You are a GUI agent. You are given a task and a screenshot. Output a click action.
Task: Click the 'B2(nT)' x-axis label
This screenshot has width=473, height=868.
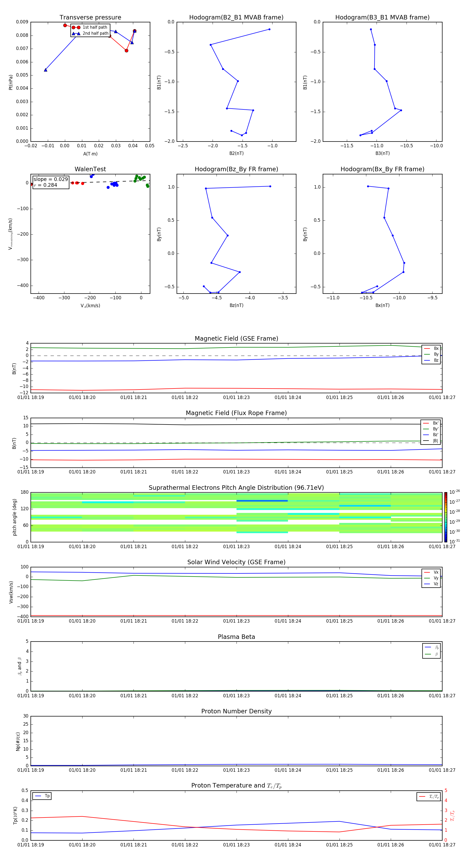(236, 153)
